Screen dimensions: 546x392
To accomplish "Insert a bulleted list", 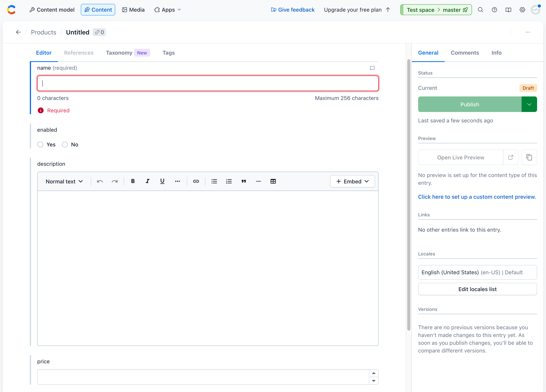I will click(214, 181).
